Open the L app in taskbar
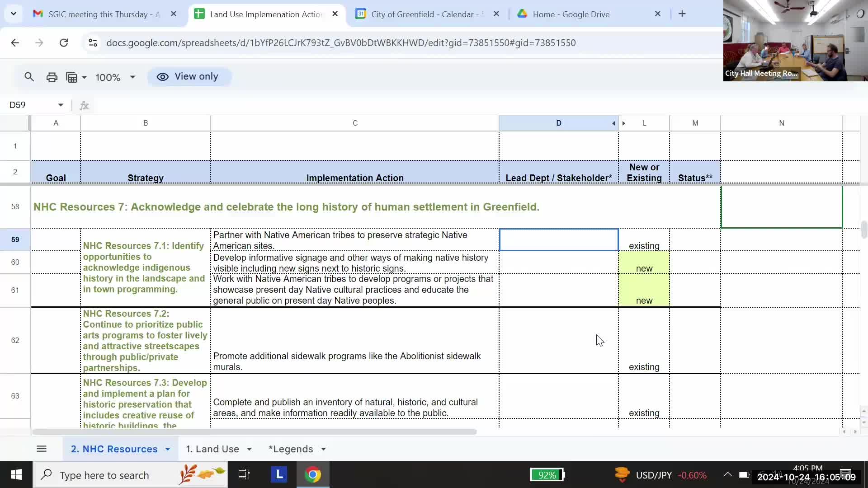Image resolution: width=868 pixels, height=488 pixels. coord(279,475)
